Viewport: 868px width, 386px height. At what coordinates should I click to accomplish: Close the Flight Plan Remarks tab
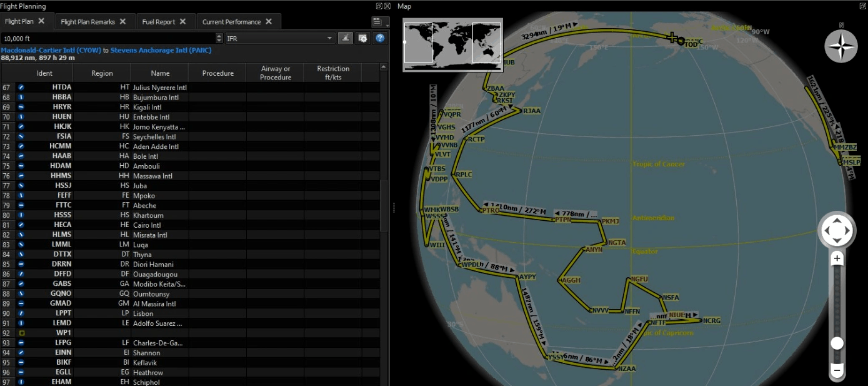coord(123,21)
